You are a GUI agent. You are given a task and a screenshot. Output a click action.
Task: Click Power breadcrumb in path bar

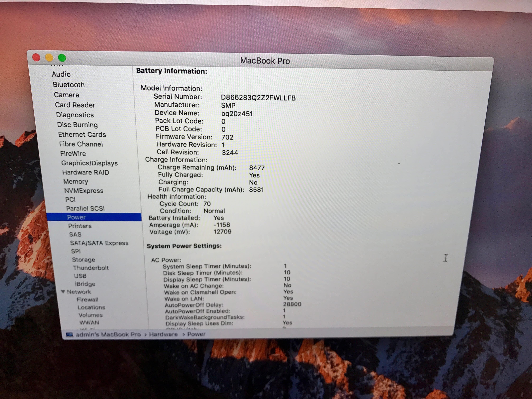tap(196, 334)
